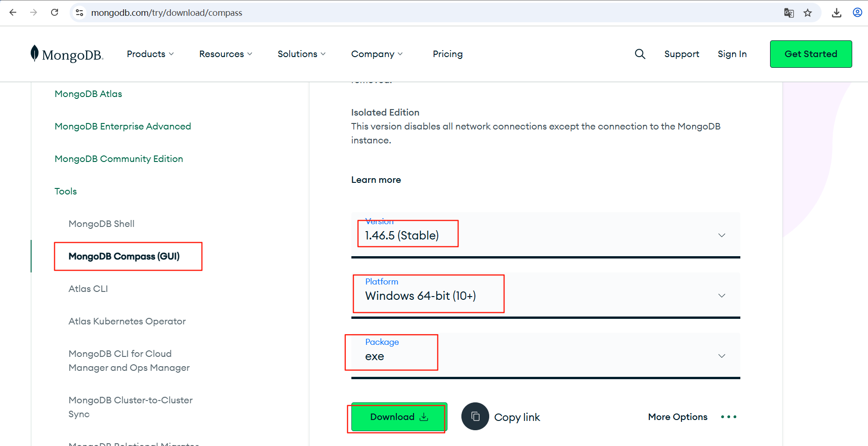The height and width of the screenshot is (446, 868).
Task: Open the Pricing page
Action: point(447,54)
